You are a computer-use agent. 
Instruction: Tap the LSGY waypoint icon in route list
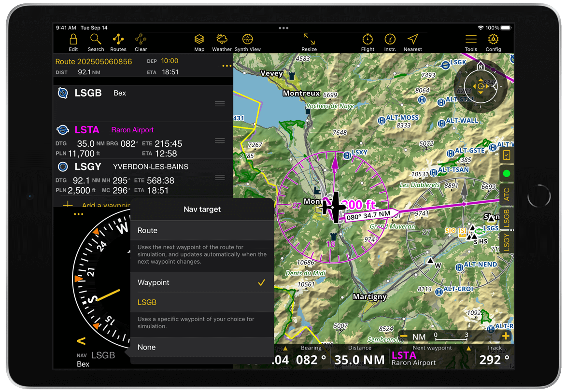63,167
